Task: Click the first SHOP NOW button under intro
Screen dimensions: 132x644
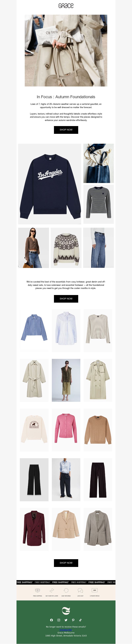Action: click(x=66, y=130)
